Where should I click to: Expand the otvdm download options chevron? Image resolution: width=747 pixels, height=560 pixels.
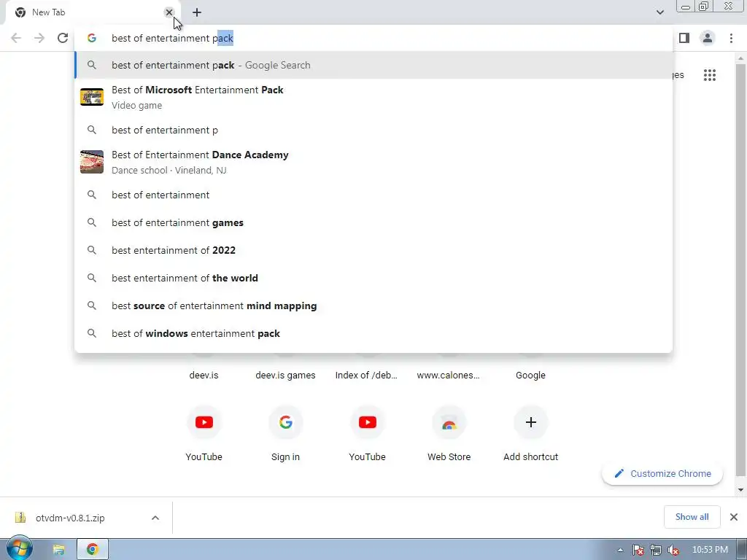[155, 518]
